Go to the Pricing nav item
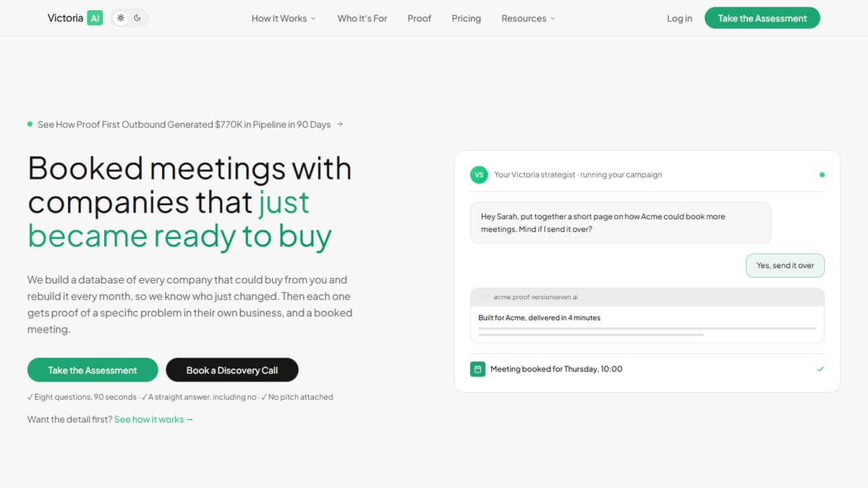868x488 pixels. [x=466, y=18]
